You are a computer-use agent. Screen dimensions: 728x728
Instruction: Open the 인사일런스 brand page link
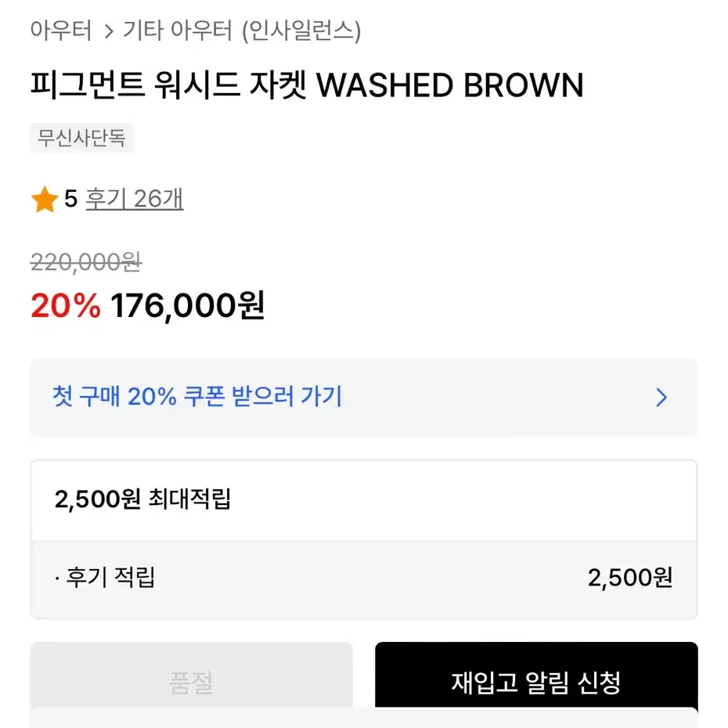pos(301,31)
